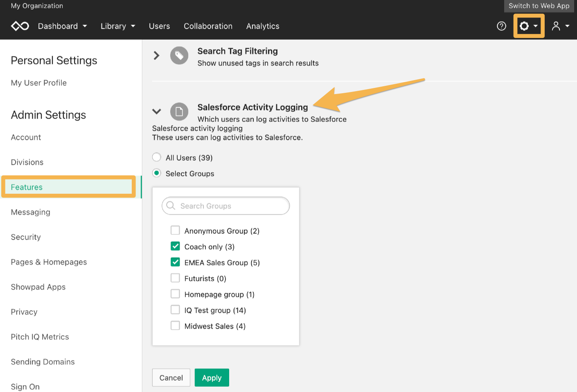Click into the Search Groups field
Viewport: 577px width, 392px height.
[x=226, y=206]
